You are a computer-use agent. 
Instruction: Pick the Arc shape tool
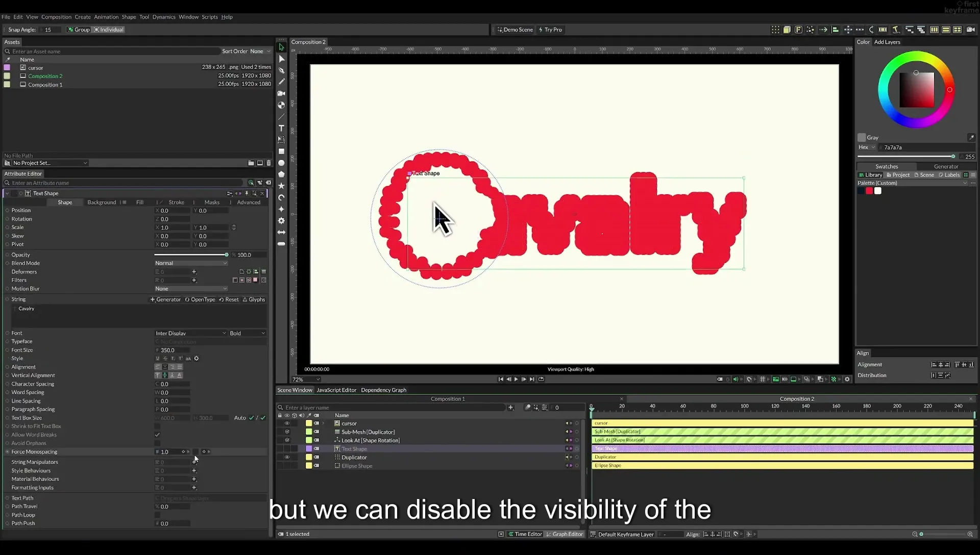click(281, 197)
